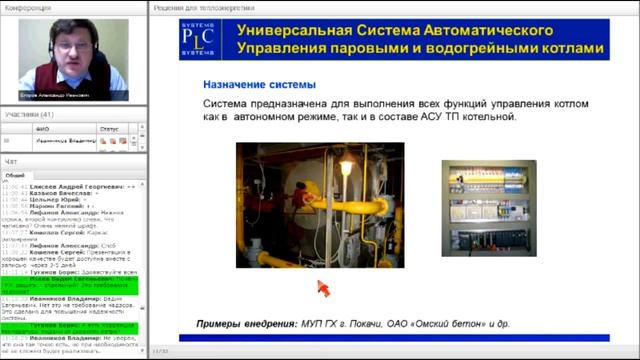This screenshot has height=360, width=640.
Task: Click participants list scrollbar down arrow
Action: tap(142, 147)
